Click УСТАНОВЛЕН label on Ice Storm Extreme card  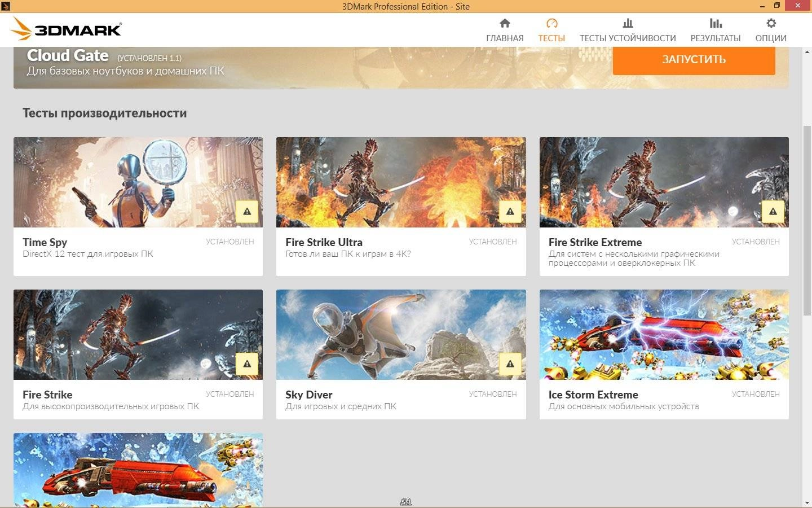(x=756, y=394)
